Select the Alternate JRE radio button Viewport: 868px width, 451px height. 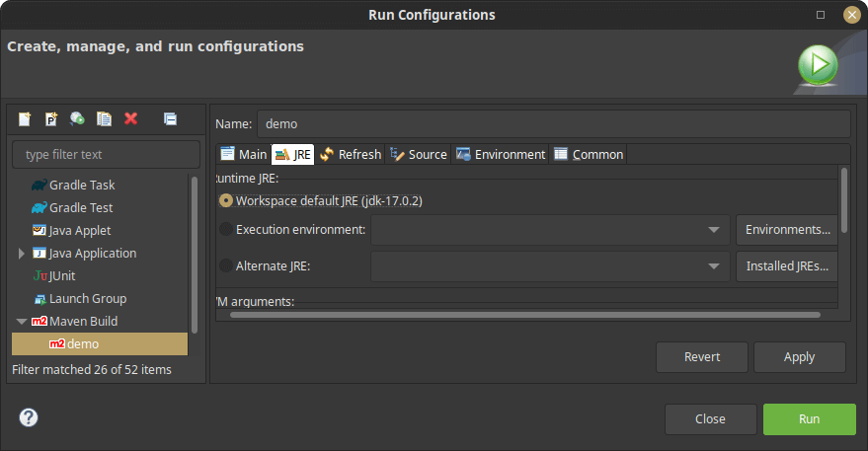click(226, 265)
